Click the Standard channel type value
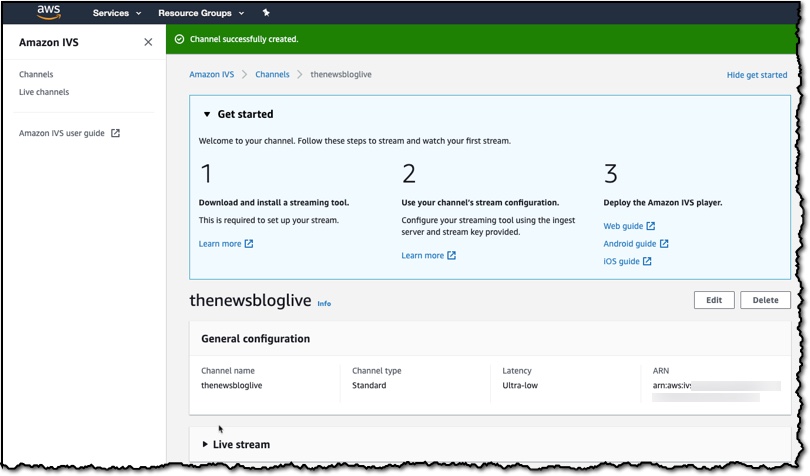The height and width of the screenshot is (476, 810). coord(369,386)
